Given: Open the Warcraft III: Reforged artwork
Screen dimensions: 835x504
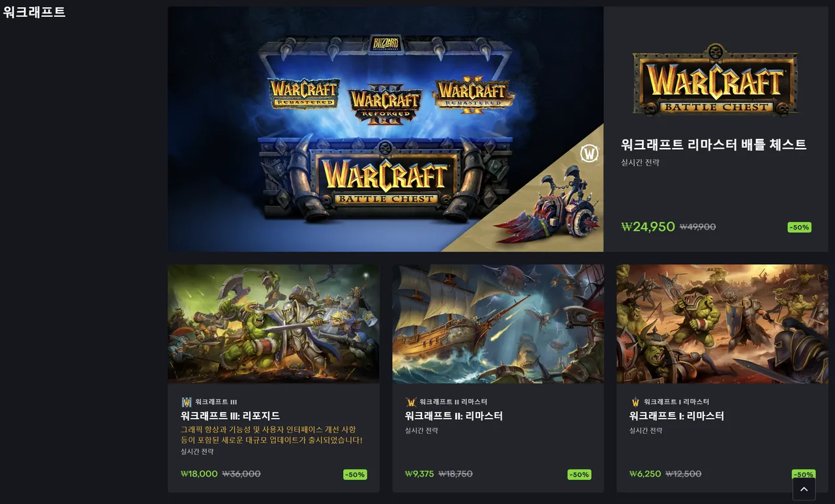Looking at the screenshot, I should (273, 323).
